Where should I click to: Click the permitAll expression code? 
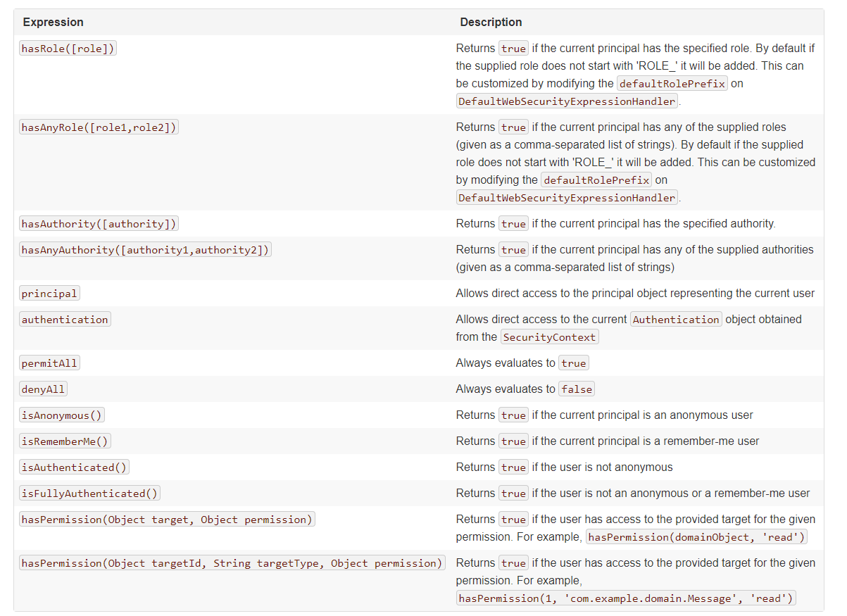(49, 363)
